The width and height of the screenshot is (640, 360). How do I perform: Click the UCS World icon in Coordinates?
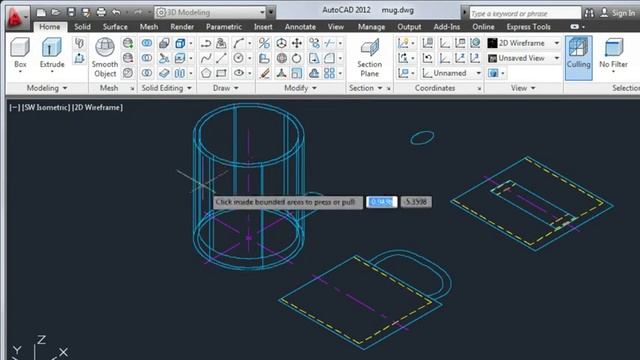click(x=475, y=43)
